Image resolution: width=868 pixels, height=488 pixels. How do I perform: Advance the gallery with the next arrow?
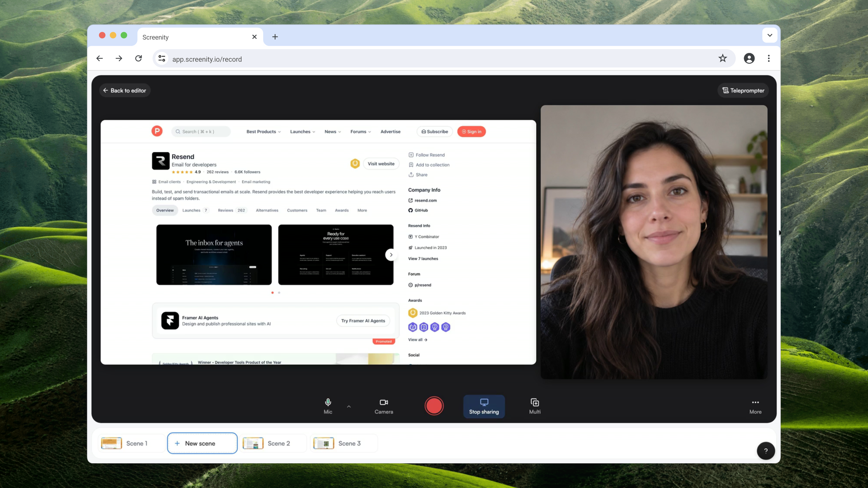tap(391, 255)
